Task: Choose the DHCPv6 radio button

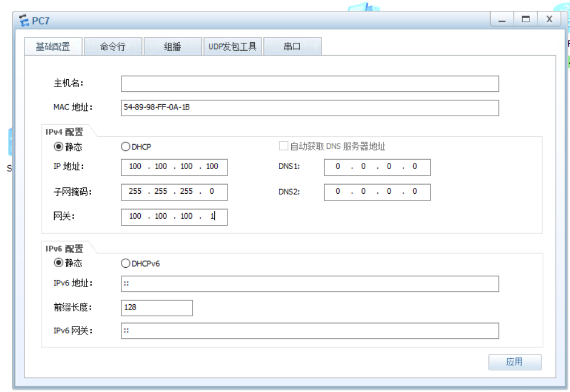Action: click(125, 263)
